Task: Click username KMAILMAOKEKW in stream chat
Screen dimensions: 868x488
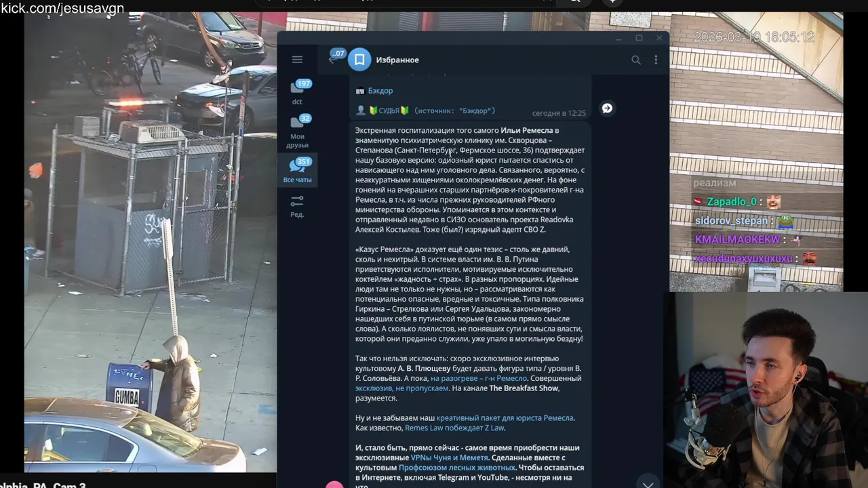Action: click(x=738, y=239)
